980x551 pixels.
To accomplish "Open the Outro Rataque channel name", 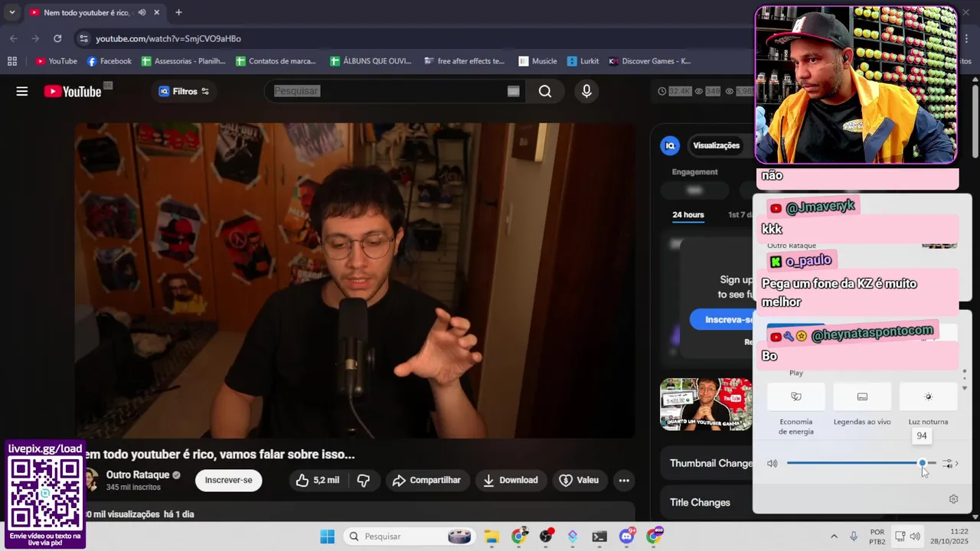I will (138, 474).
